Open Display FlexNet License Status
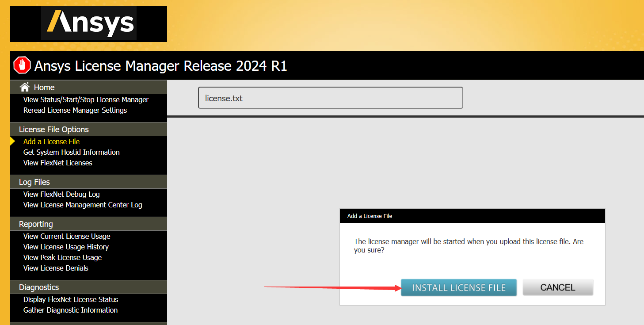Viewport: 644px width, 325px height. (x=71, y=299)
